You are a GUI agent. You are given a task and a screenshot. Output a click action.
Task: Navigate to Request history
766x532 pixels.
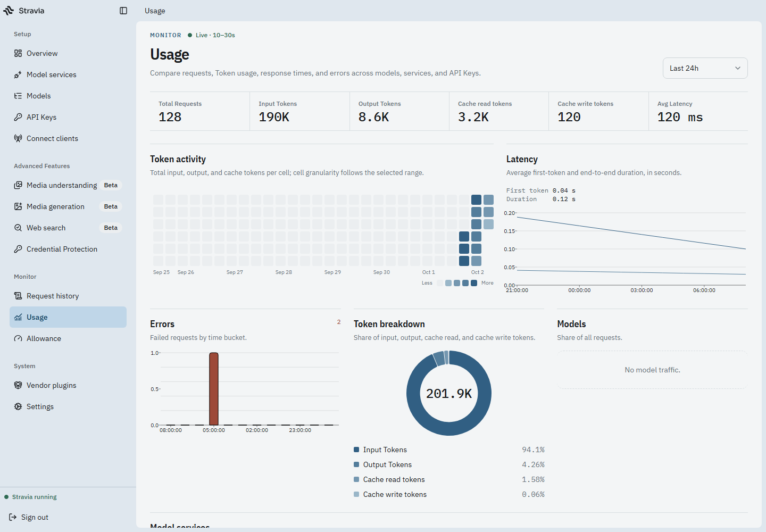pos(68,296)
